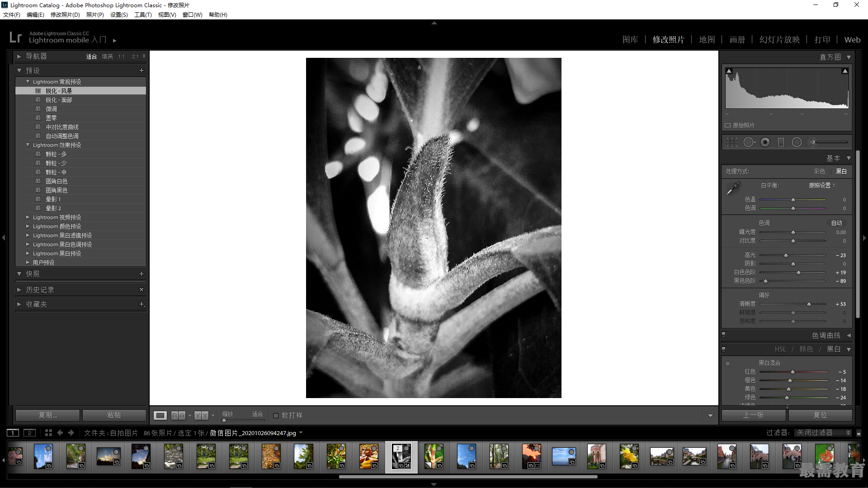The height and width of the screenshot is (488, 868).
Task: Go forward to next source arrow
Action: click(71, 433)
